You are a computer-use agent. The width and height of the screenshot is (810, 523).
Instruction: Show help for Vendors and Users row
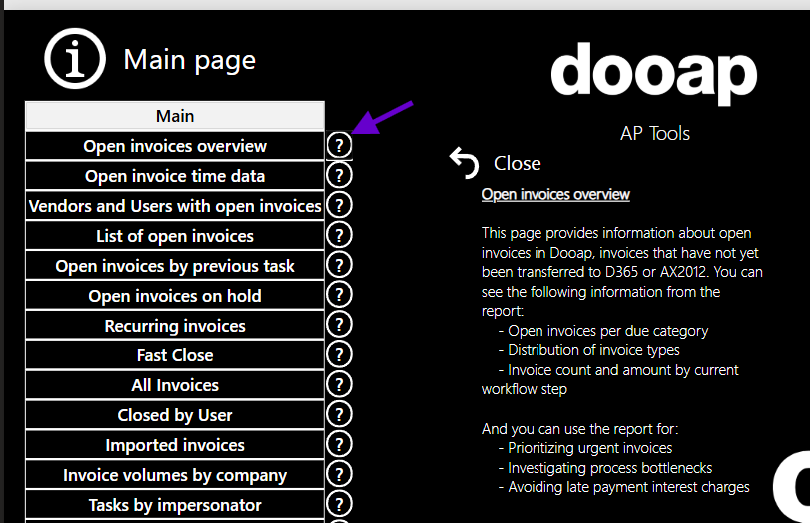[x=339, y=206]
